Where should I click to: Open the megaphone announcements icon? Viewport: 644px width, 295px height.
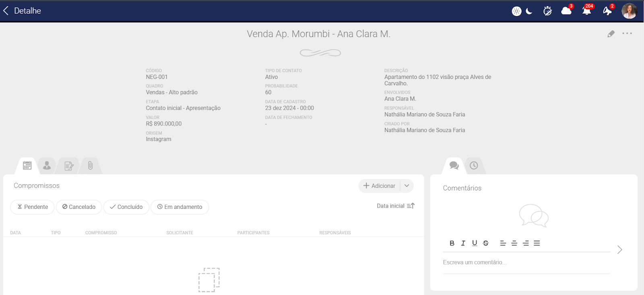coord(607,11)
